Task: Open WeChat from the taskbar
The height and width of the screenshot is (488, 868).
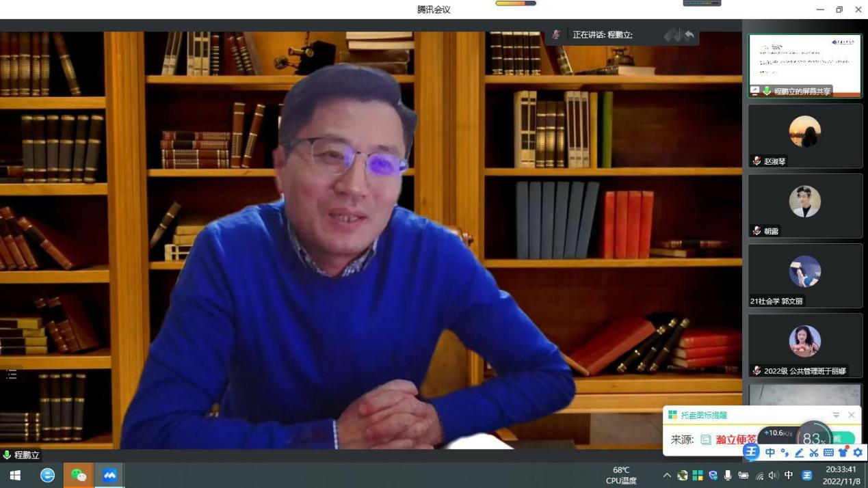Action: click(x=79, y=475)
